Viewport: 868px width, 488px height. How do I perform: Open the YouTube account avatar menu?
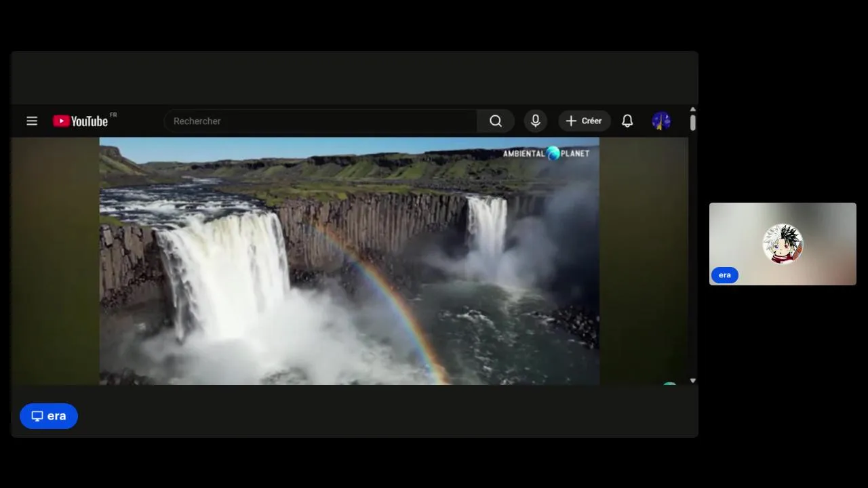point(661,121)
